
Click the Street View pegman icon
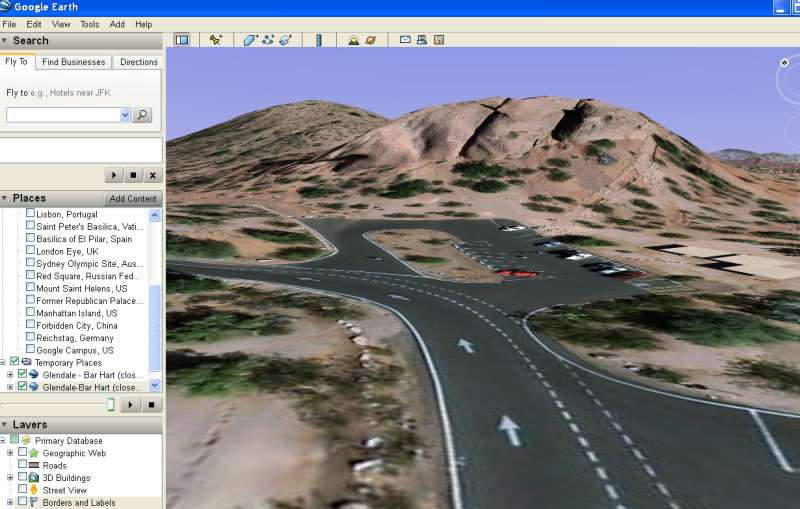coord(34,490)
